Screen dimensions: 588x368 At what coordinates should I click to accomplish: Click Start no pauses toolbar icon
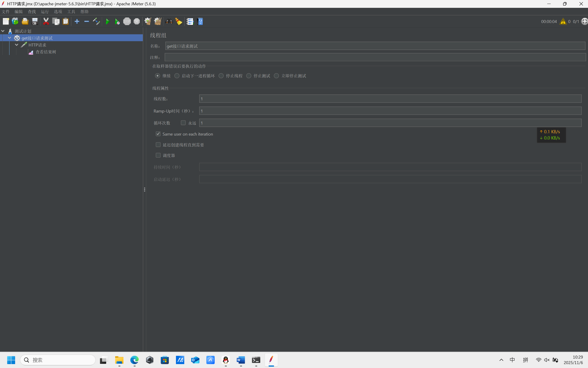[117, 21]
